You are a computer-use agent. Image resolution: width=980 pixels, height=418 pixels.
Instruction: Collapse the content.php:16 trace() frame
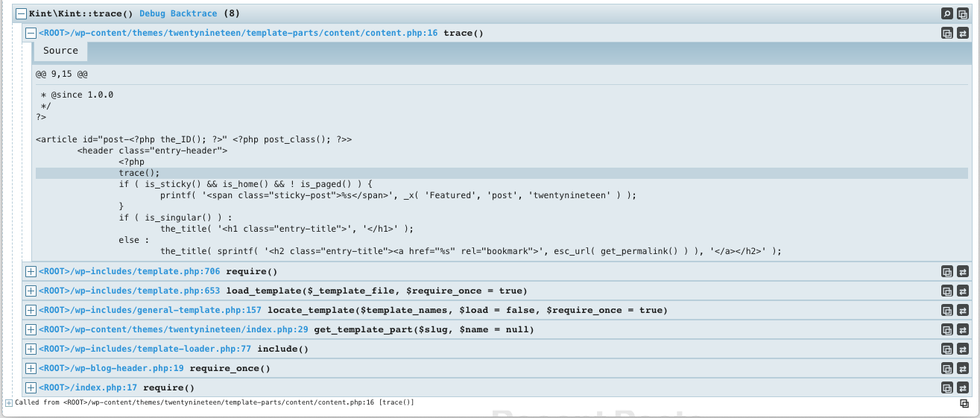31,33
